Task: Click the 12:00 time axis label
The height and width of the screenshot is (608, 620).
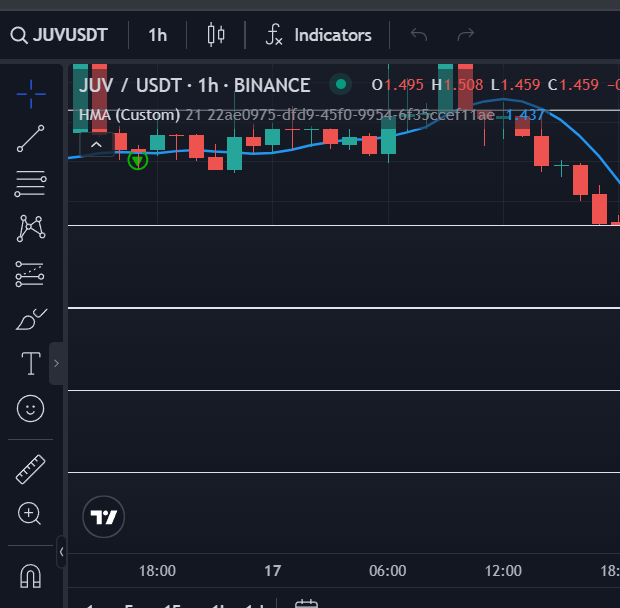Action: click(x=503, y=571)
